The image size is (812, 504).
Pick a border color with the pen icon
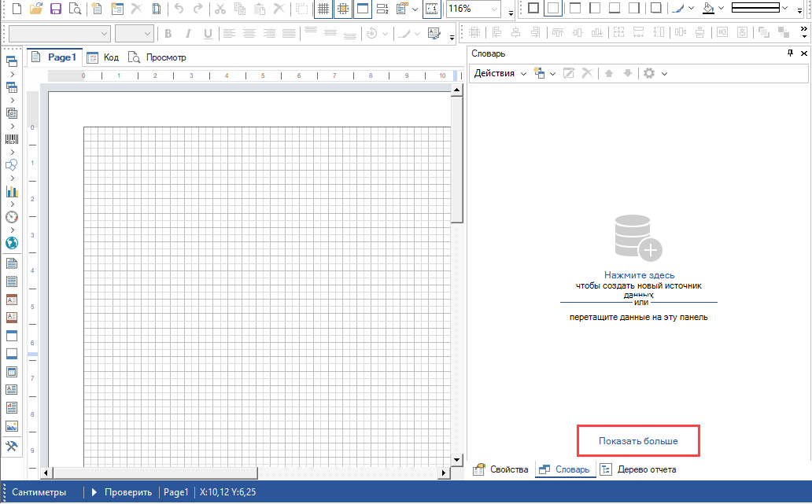[x=678, y=9]
